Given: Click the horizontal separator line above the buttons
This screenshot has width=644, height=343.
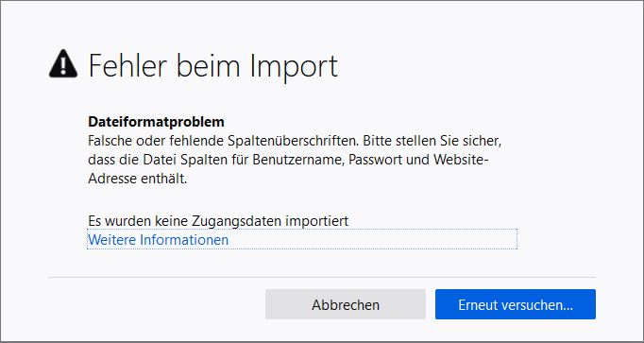Looking at the screenshot, I should click(322, 277).
